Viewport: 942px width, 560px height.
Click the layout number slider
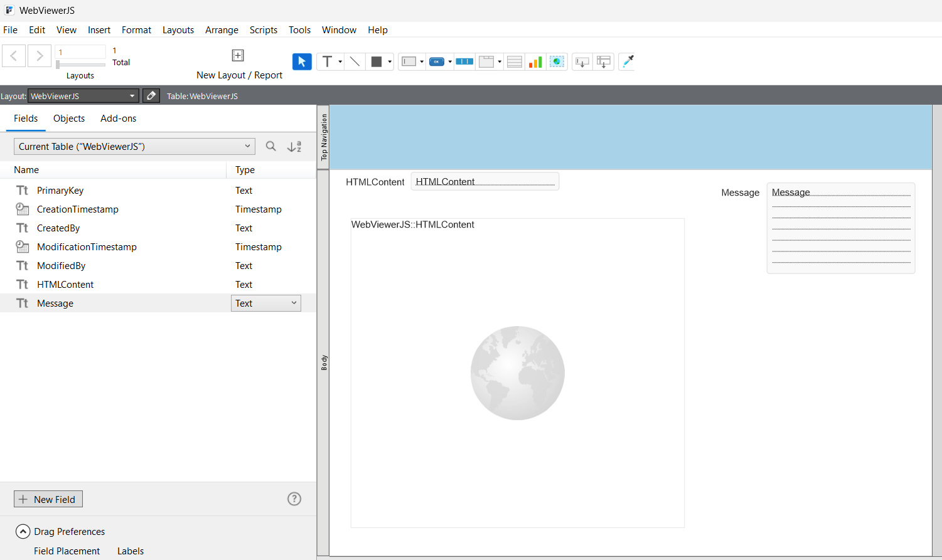click(x=80, y=65)
